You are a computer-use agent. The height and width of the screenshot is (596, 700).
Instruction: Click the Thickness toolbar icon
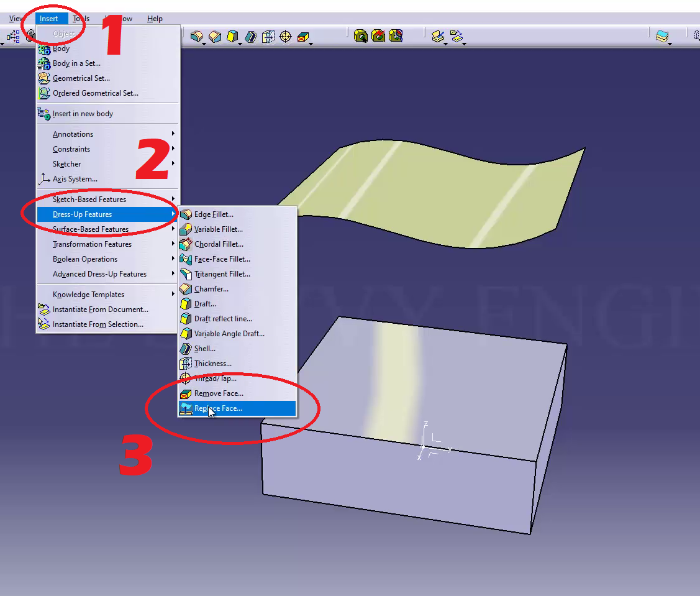[268, 37]
